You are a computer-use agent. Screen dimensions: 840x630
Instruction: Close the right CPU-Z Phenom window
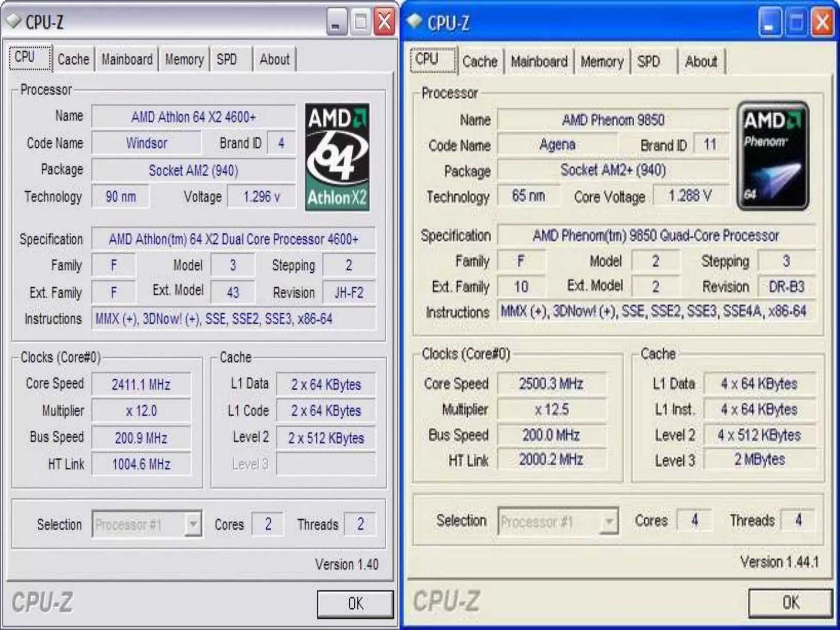[x=822, y=23]
